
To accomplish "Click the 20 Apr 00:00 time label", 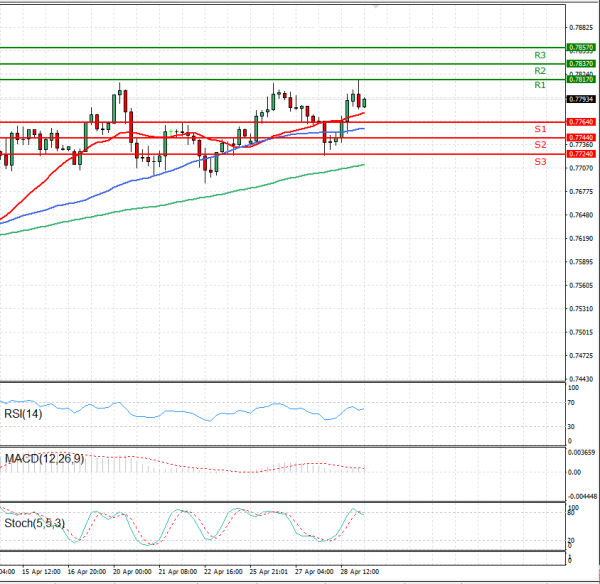I will click(131, 572).
